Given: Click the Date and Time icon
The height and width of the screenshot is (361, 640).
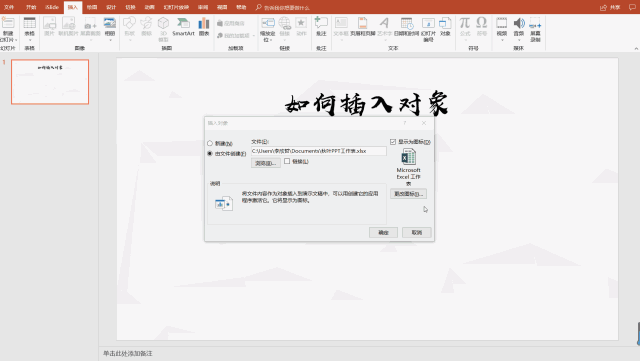Looking at the screenshot, I should pyautogui.click(x=407, y=23).
